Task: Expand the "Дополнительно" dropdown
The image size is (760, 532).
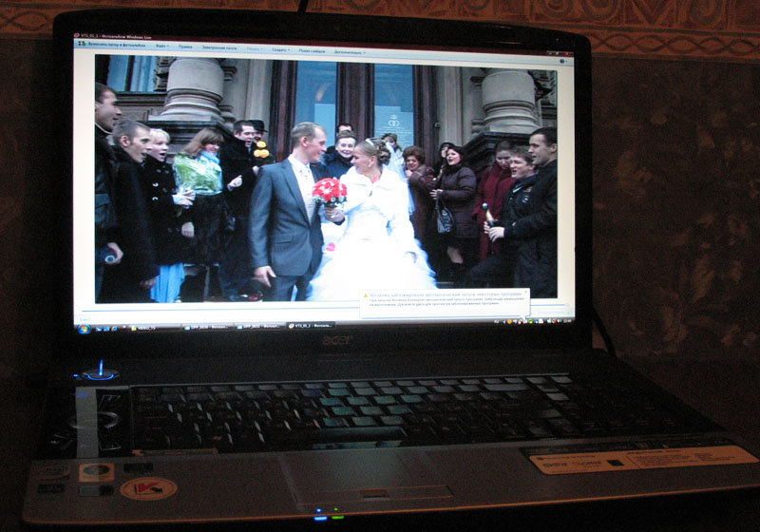Action: [351, 50]
